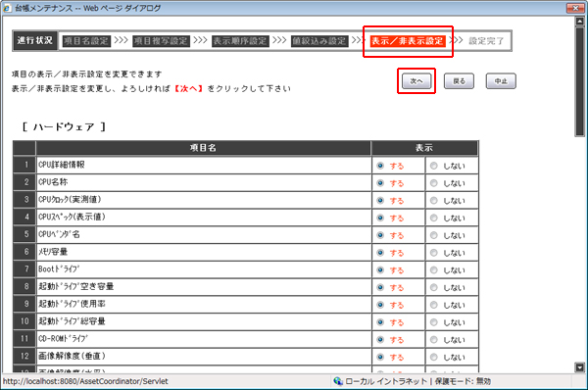Click the 進行状況 label
The image size is (588, 390).
point(34,40)
